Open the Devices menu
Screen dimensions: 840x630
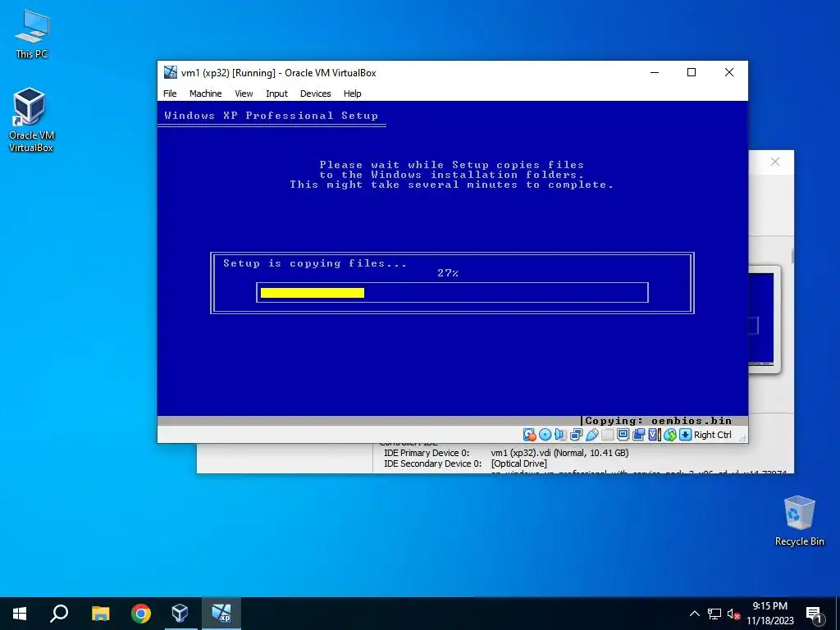tap(315, 94)
